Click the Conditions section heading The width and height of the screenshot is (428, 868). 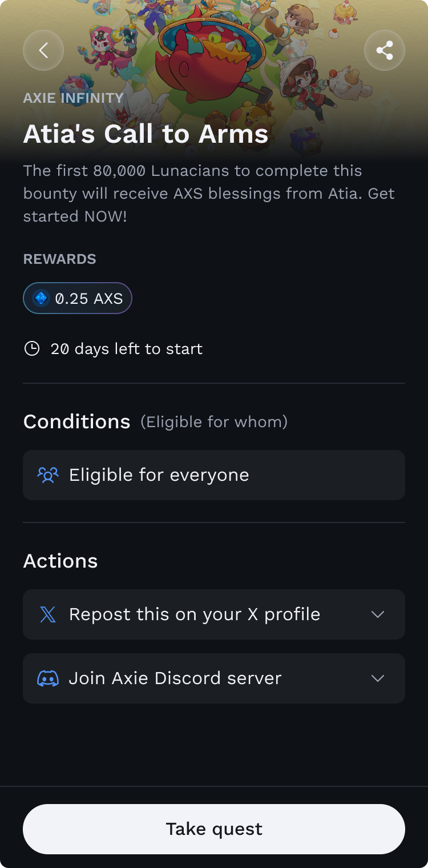point(77,421)
